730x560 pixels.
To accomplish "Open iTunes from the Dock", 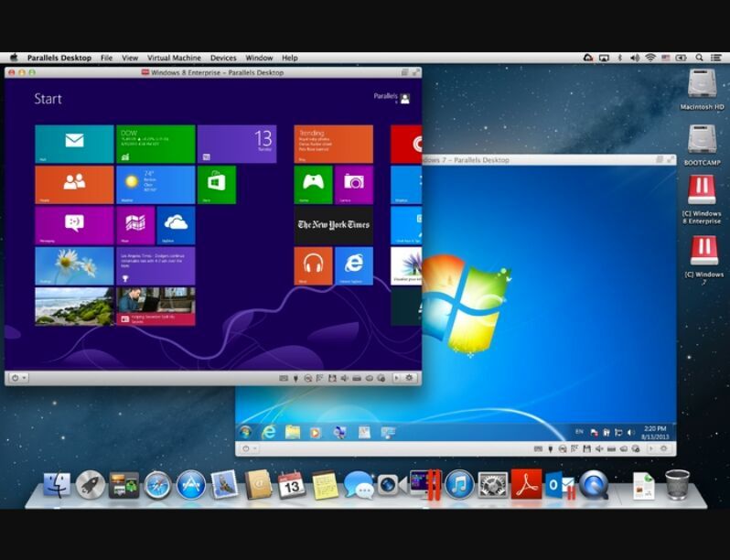I will click(459, 485).
